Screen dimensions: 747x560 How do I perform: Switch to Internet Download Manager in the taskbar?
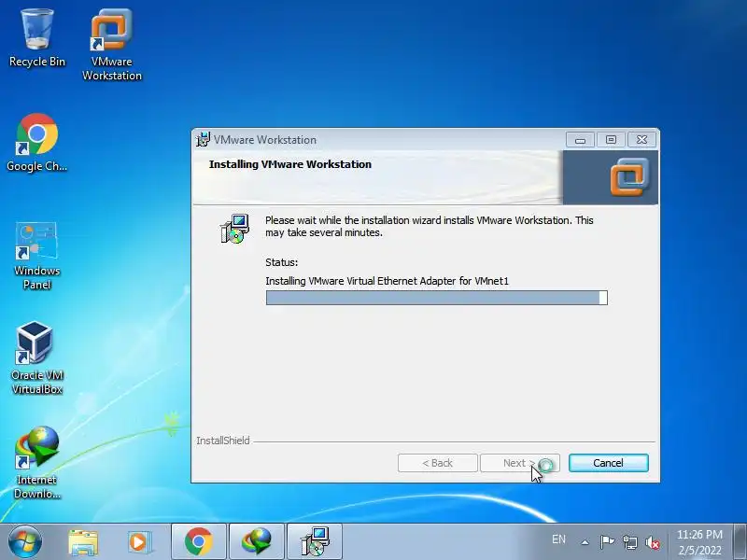click(256, 542)
